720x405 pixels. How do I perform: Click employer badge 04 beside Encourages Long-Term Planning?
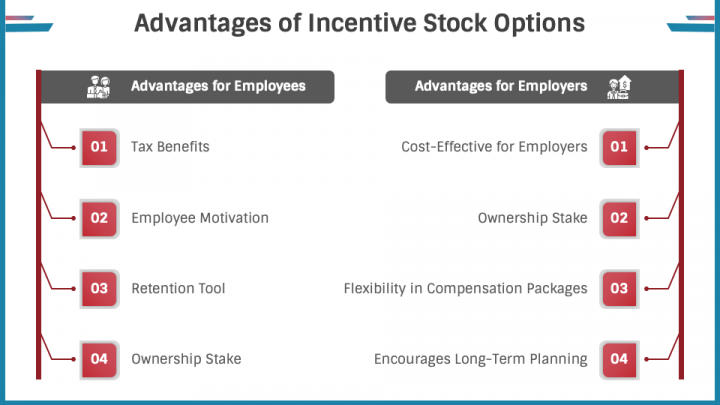tap(619, 359)
